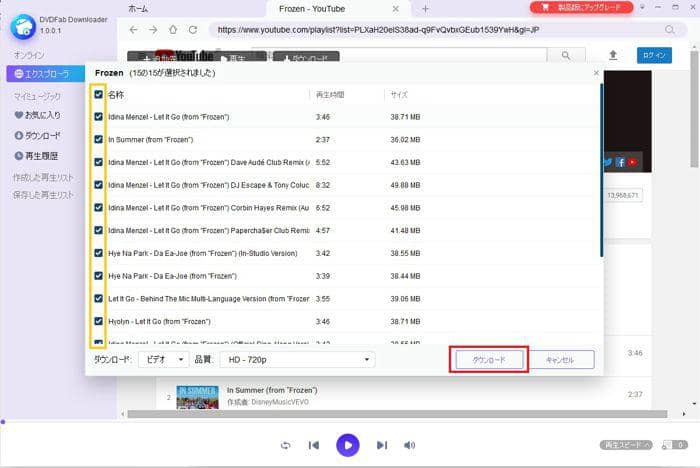Expand the 再生スピード playback speed menu
The width and height of the screenshot is (700, 468).
626,445
